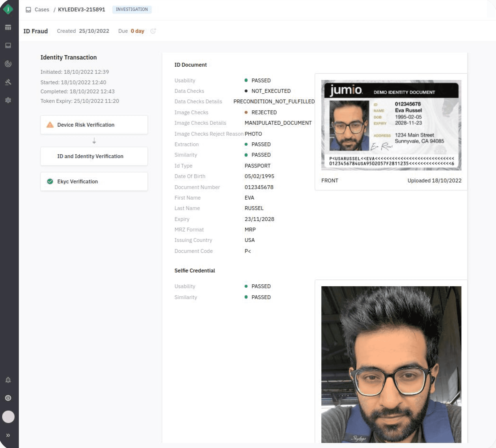Click case ID KYLEDEV3-215891 breadcrumb
Screen dimensions: 496x448
(x=81, y=10)
